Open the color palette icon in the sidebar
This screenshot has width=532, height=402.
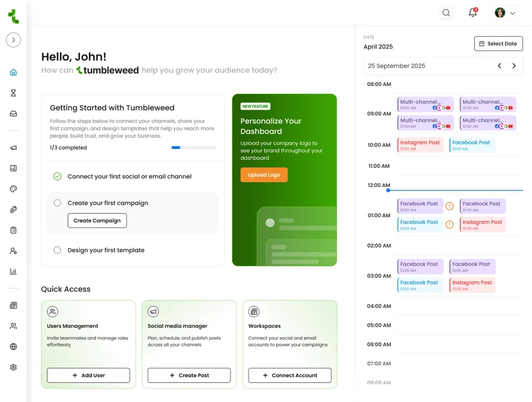tap(13, 189)
